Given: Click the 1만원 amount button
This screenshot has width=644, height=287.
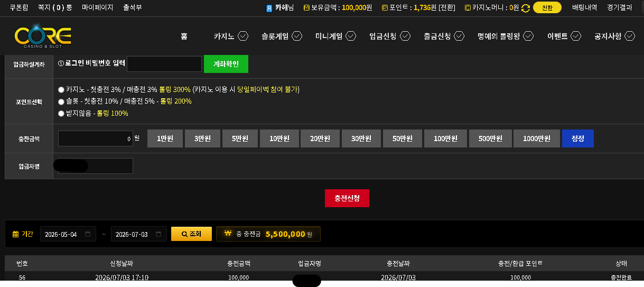Looking at the screenshot, I should pos(165,138).
